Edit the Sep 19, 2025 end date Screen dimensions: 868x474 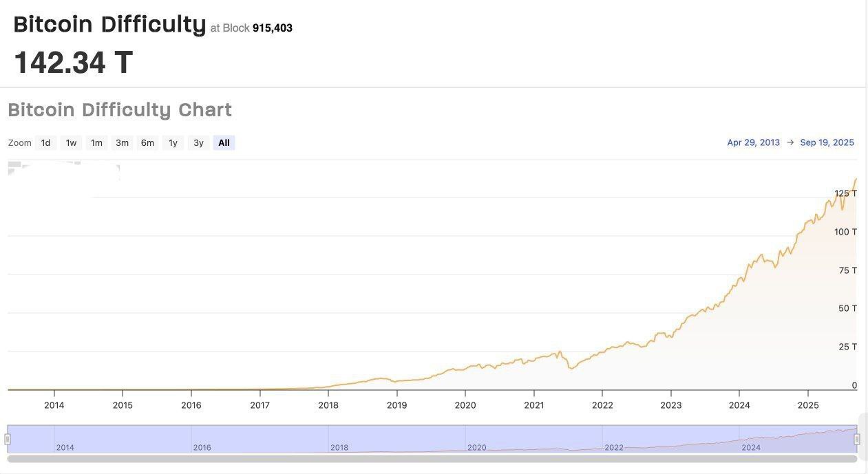[827, 142]
